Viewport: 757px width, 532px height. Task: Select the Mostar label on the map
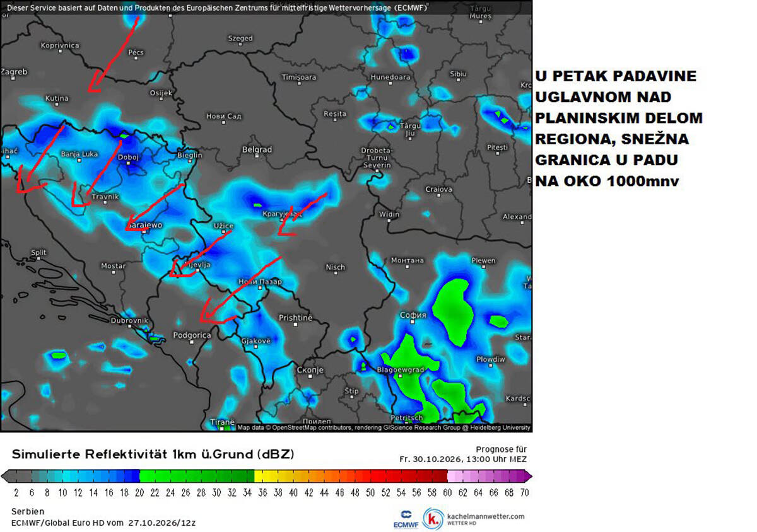click(x=113, y=266)
